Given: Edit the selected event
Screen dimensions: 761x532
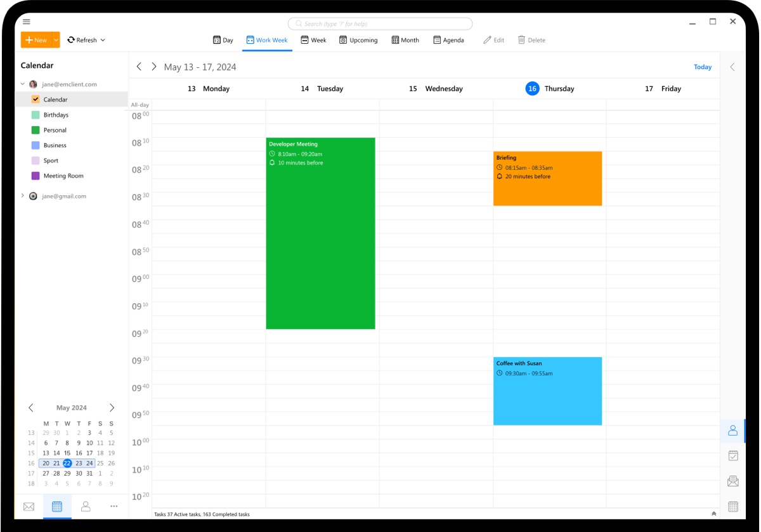Looking at the screenshot, I should (493, 39).
